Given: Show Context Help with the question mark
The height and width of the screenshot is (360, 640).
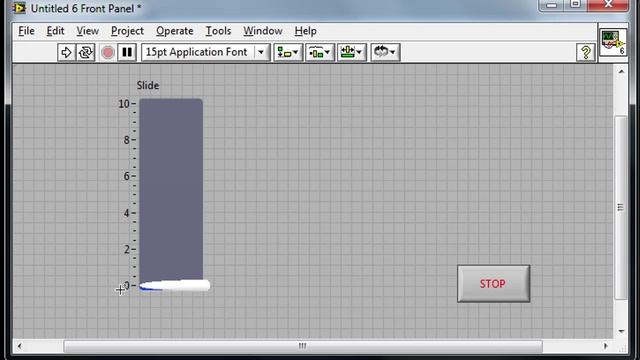Looking at the screenshot, I should click(586, 52).
